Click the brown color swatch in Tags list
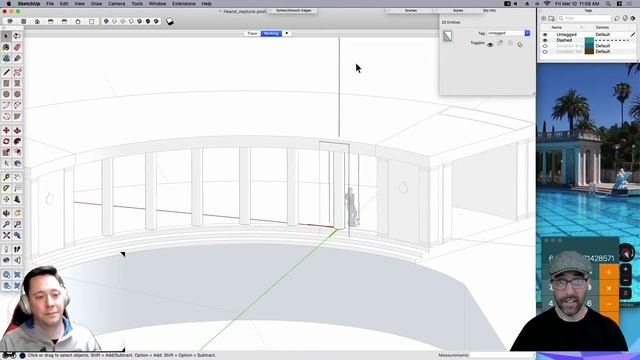The height and width of the screenshot is (360, 640). point(589,52)
